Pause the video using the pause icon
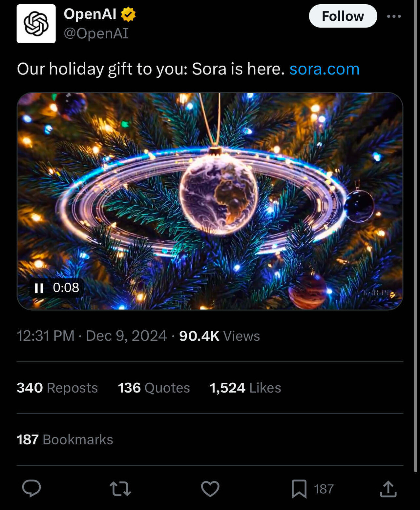Image resolution: width=420 pixels, height=510 pixels. pyautogui.click(x=39, y=289)
